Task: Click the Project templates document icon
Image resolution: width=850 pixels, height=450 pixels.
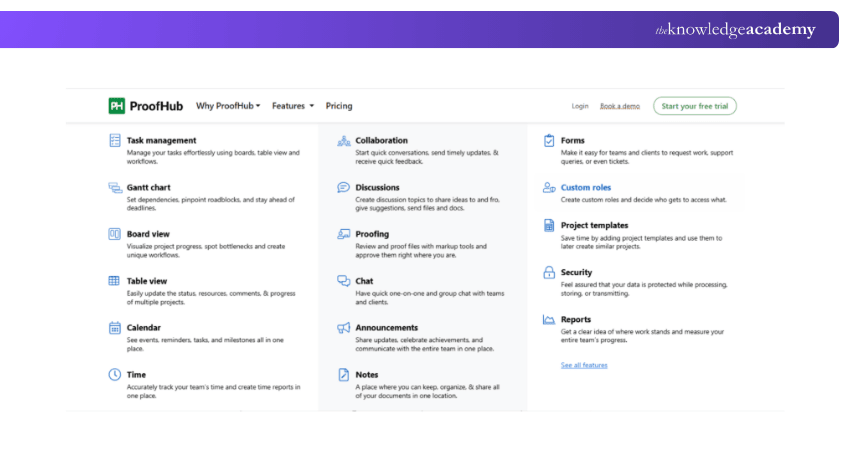Action: coord(549,226)
